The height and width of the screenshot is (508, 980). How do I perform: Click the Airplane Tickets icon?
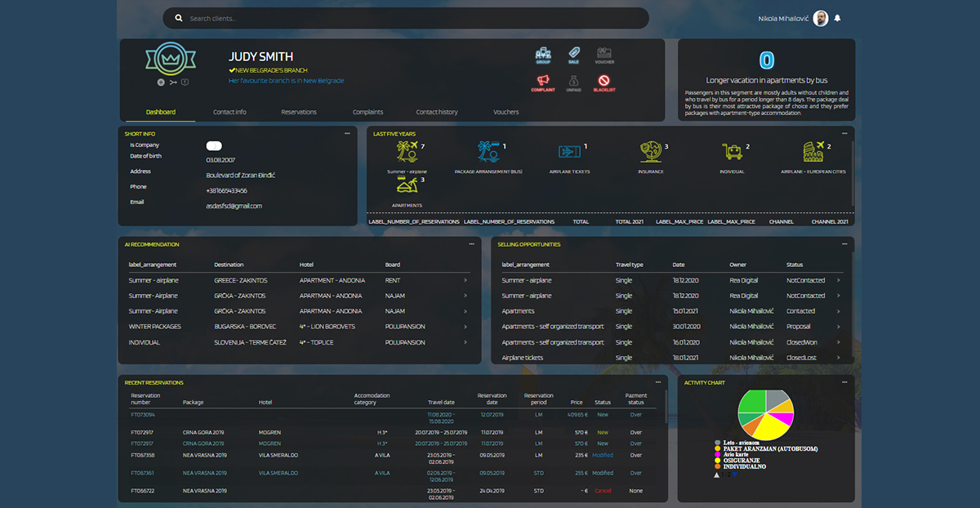tap(569, 152)
